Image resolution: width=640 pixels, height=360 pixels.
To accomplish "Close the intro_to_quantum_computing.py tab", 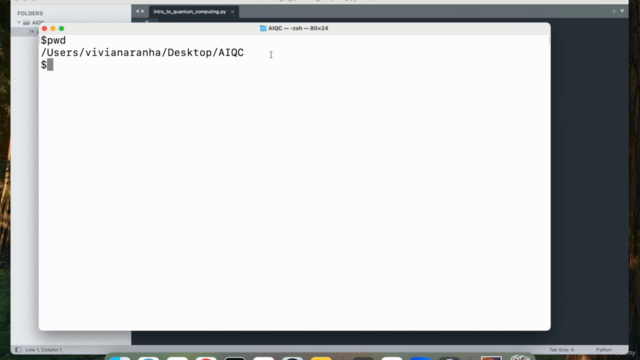I will pyautogui.click(x=232, y=12).
